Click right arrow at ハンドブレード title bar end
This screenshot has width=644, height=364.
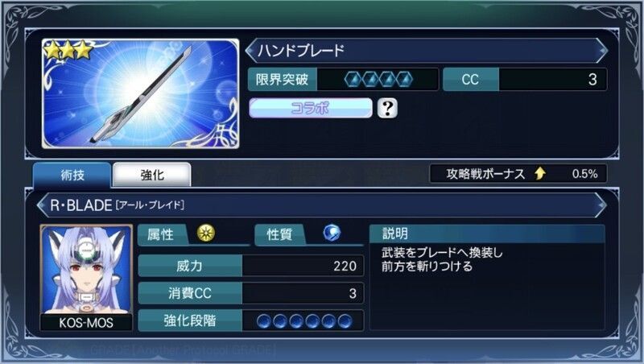click(601, 51)
